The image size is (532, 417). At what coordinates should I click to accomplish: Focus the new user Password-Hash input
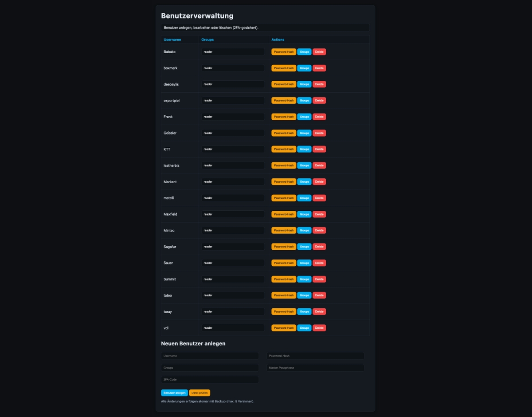(x=315, y=356)
